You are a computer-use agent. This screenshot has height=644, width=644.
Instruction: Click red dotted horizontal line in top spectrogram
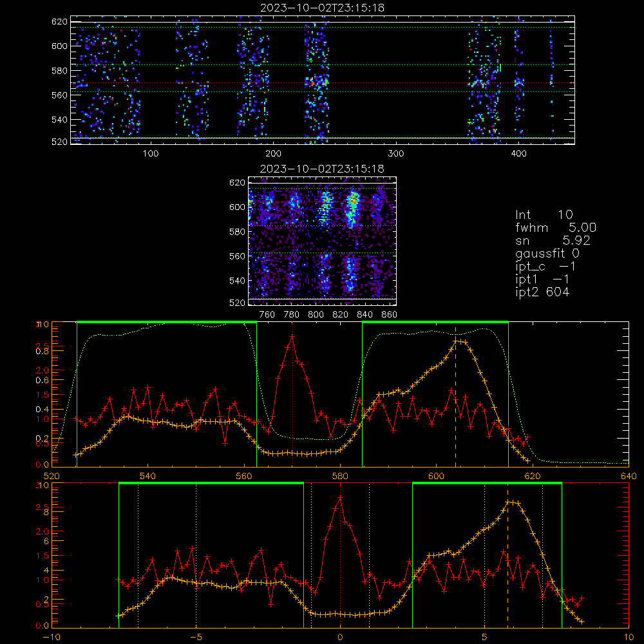pos(323,83)
